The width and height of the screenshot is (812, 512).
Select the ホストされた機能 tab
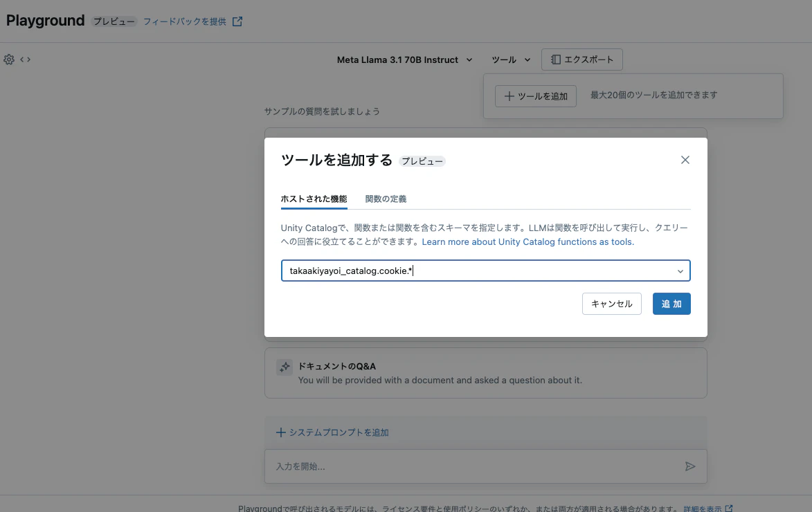[314, 198]
